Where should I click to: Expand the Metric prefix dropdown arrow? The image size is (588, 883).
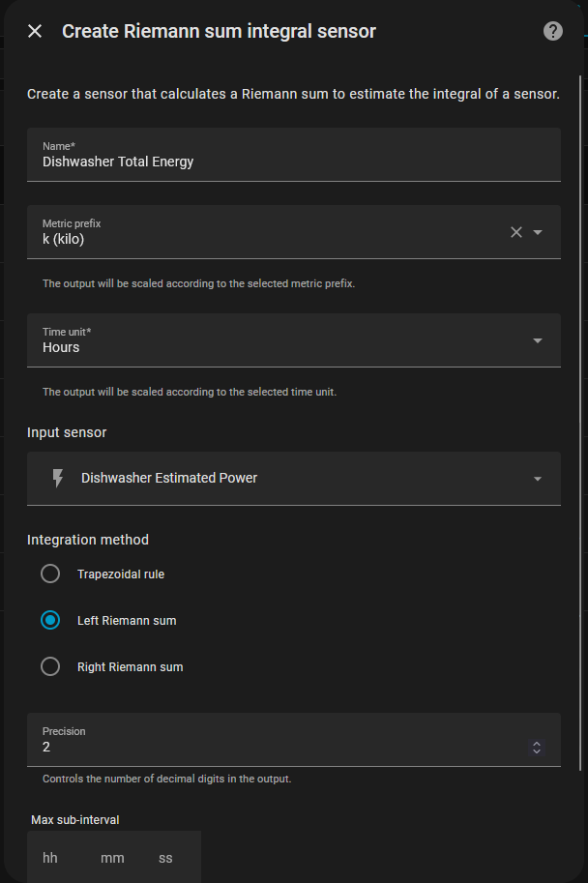pos(538,232)
